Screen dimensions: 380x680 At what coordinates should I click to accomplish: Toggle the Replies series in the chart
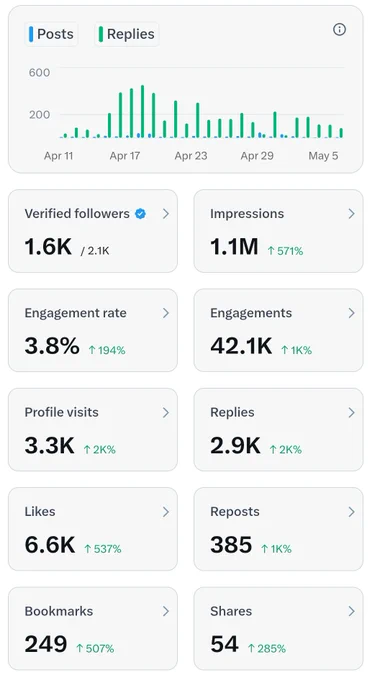[x=127, y=34]
